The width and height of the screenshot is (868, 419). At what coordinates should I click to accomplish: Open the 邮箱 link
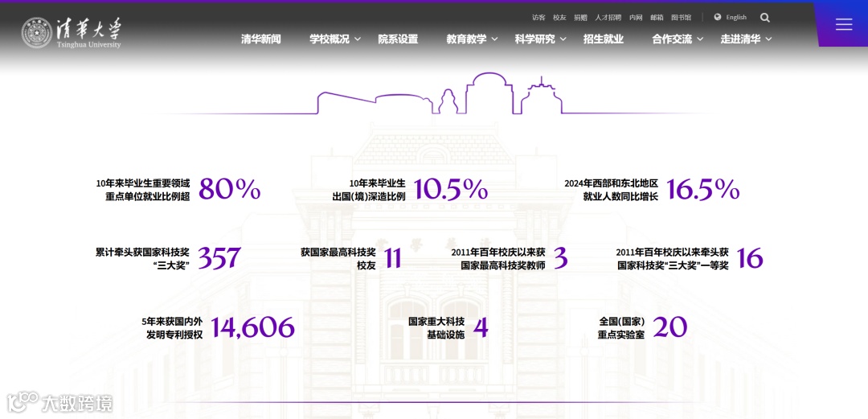[657, 17]
